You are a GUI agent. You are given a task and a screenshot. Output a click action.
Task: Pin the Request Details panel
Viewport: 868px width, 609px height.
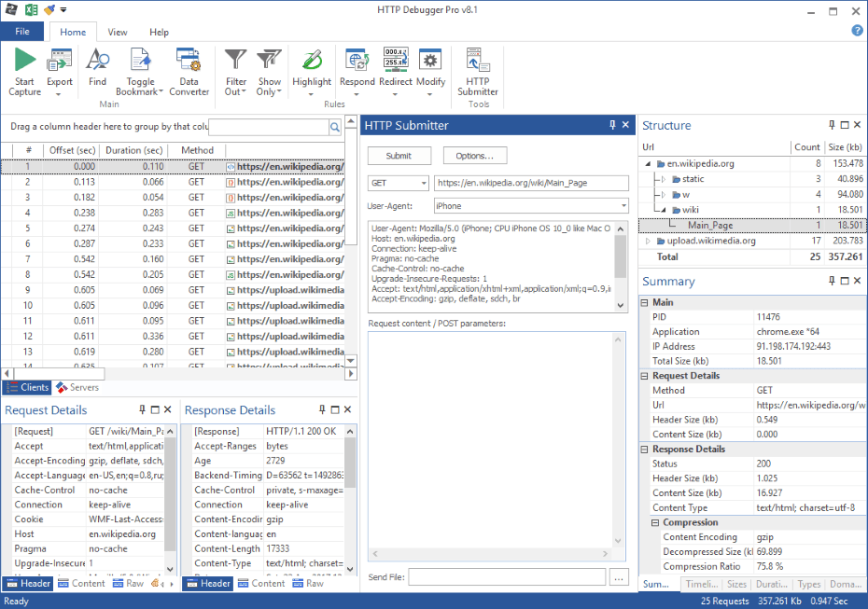pos(142,409)
